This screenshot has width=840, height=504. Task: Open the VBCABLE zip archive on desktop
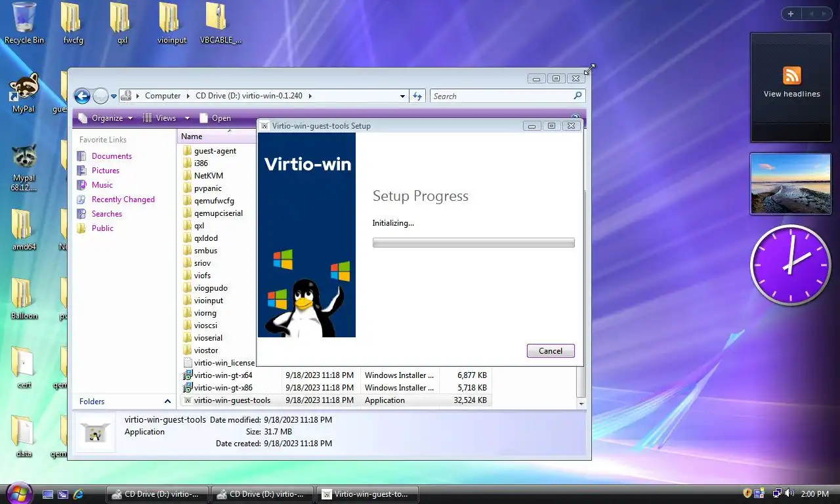(220, 23)
